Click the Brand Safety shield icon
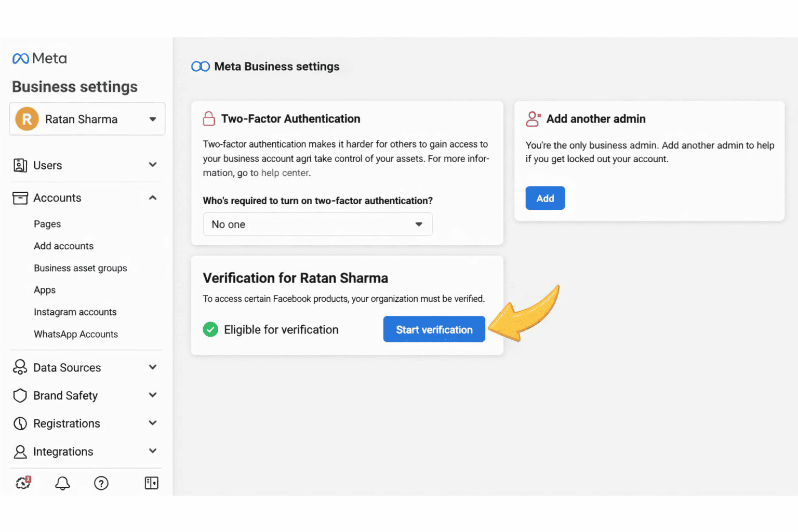The width and height of the screenshot is (798, 532). pos(20,395)
